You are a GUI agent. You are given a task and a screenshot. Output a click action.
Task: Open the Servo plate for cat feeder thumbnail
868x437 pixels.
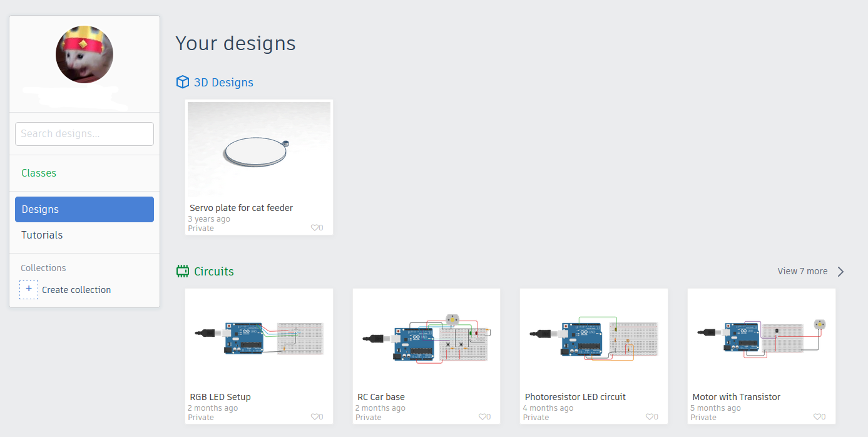pos(259,150)
